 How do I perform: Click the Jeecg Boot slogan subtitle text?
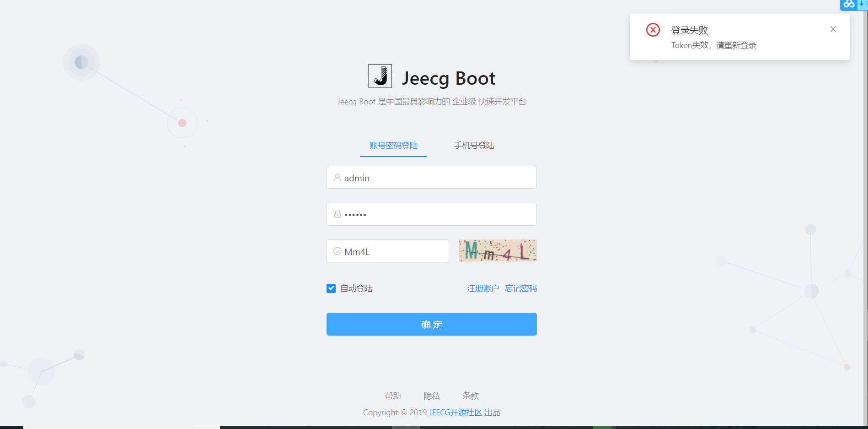coord(432,102)
